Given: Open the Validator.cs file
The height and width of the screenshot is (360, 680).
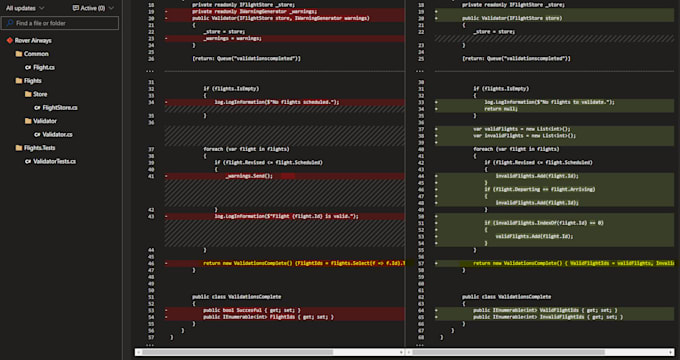Looking at the screenshot, I should click(x=57, y=134).
